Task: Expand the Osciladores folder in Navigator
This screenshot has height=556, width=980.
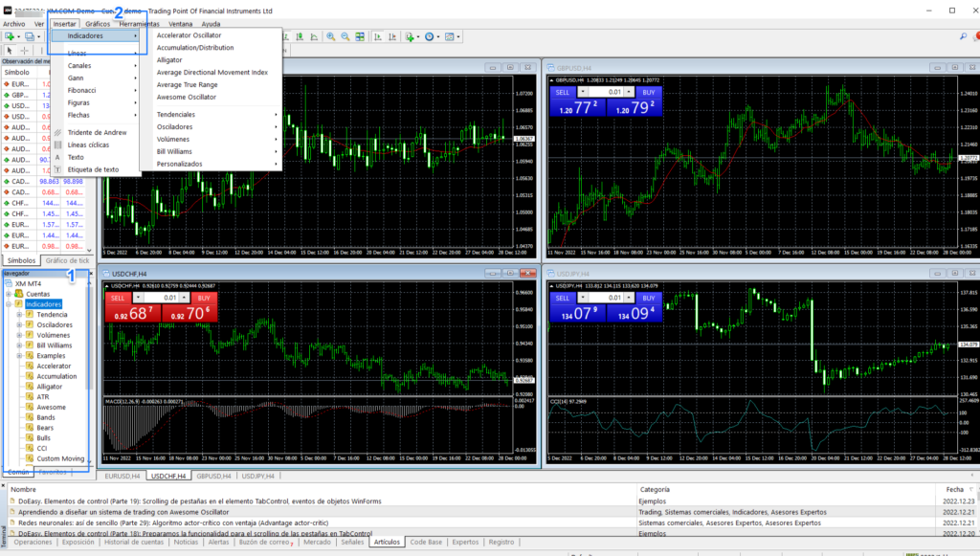Action: pos(19,324)
